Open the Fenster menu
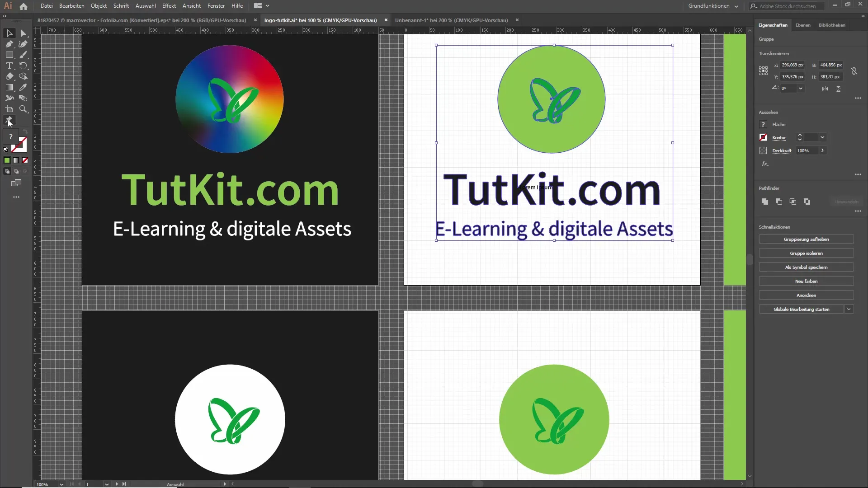The height and width of the screenshot is (488, 868). (x=216, y=6)
